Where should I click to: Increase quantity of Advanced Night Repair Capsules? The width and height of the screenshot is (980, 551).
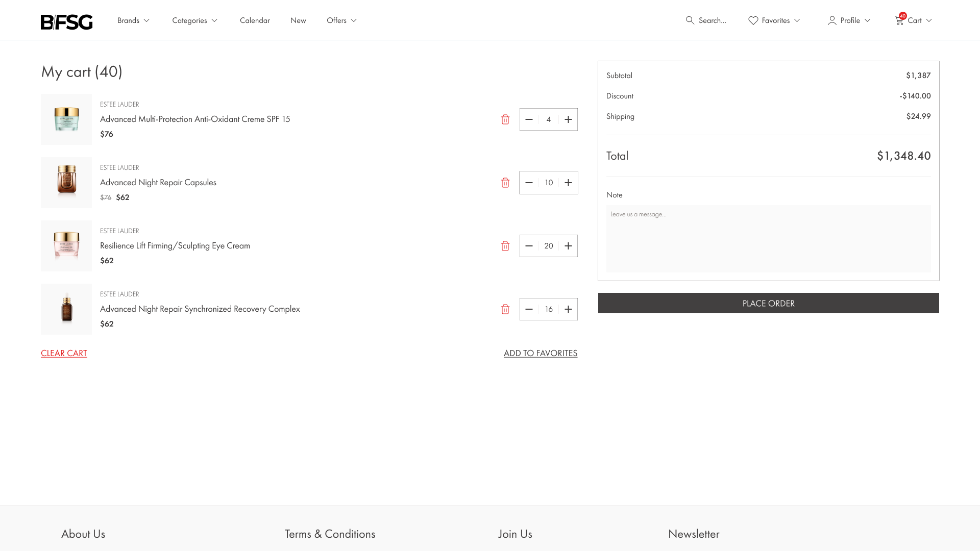(x=568, y=183)
